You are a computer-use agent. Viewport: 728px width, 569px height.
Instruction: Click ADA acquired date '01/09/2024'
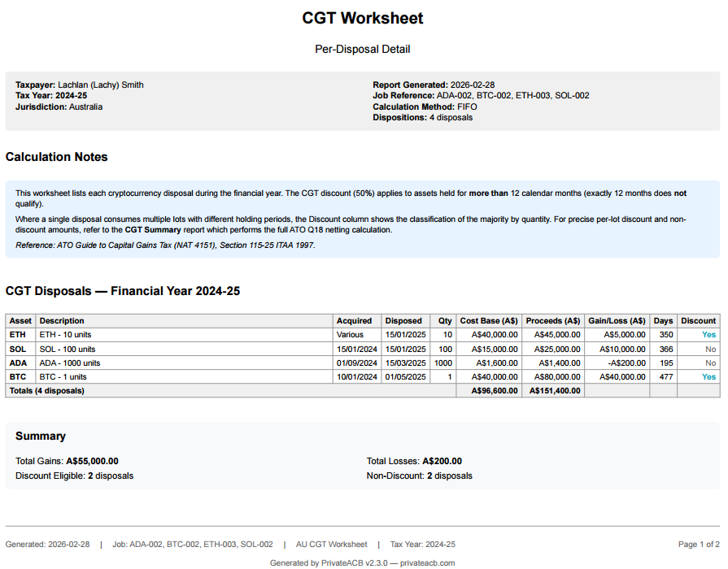tap(357, 363)
